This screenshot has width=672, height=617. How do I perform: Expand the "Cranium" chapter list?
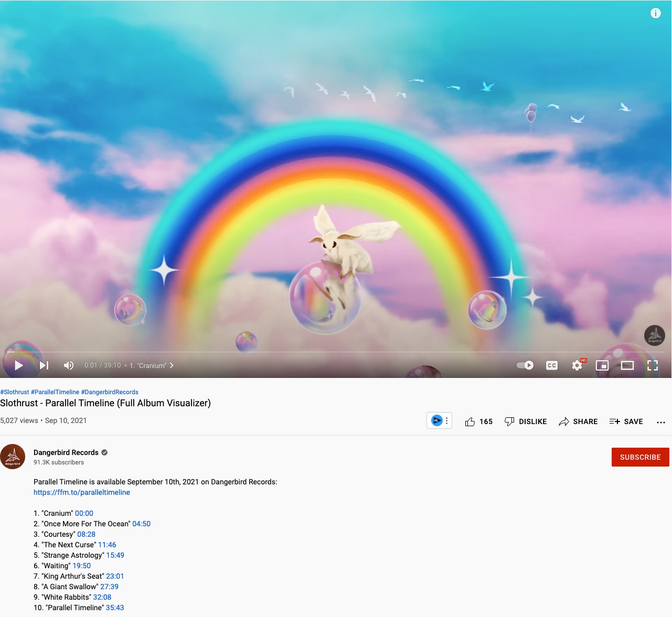152,365
